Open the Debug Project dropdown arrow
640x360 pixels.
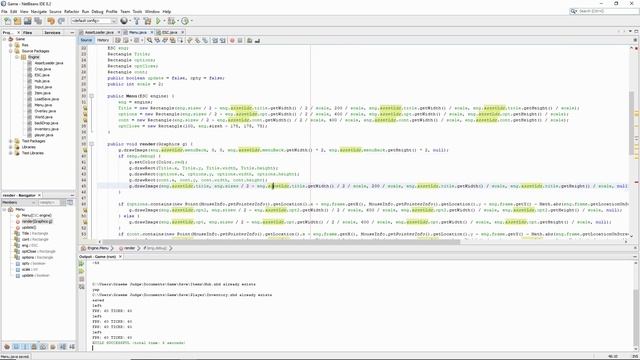(x=178, y=21)
